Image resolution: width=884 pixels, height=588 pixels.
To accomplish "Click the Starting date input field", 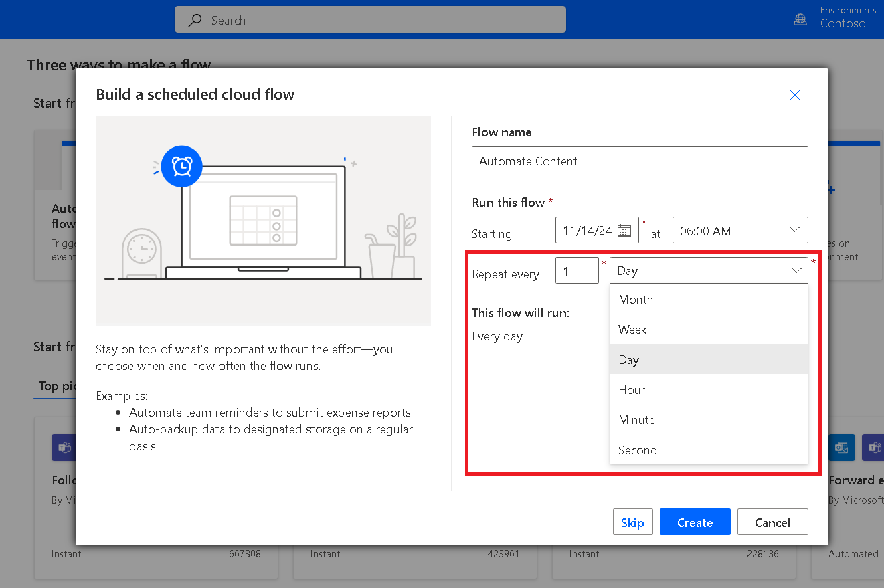I will click(587, 231).
